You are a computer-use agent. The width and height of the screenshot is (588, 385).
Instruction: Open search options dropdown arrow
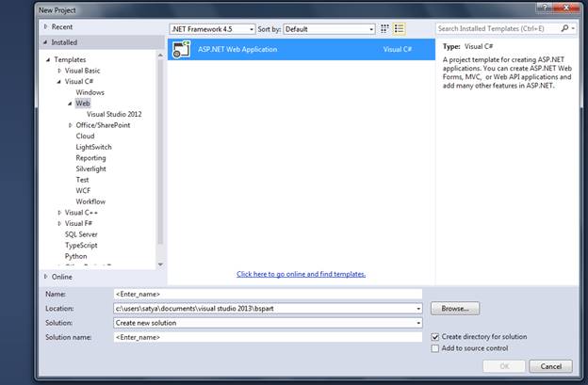573,28
